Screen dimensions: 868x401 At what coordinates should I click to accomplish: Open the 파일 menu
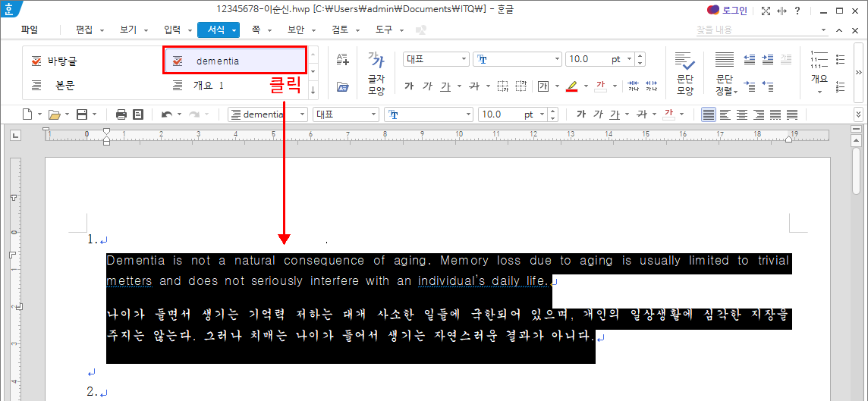click(x=30, y=30)
